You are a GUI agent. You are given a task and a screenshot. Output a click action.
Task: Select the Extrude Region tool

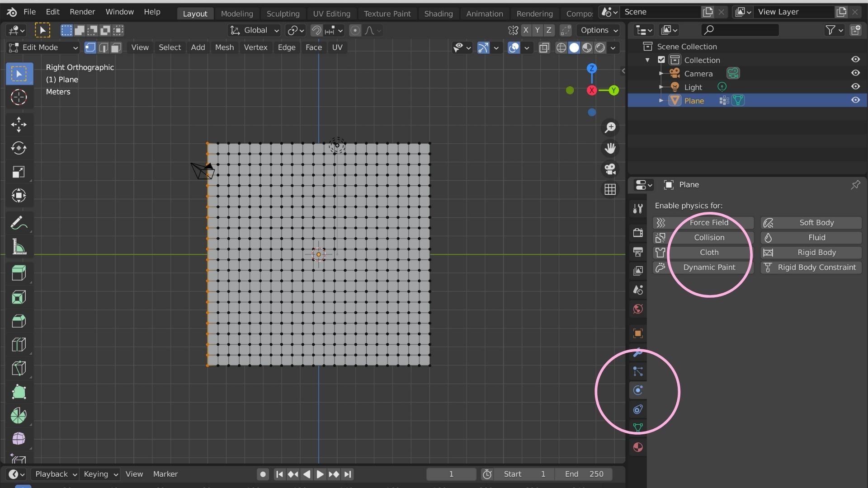pyautogui.click(x=19, y=273)
